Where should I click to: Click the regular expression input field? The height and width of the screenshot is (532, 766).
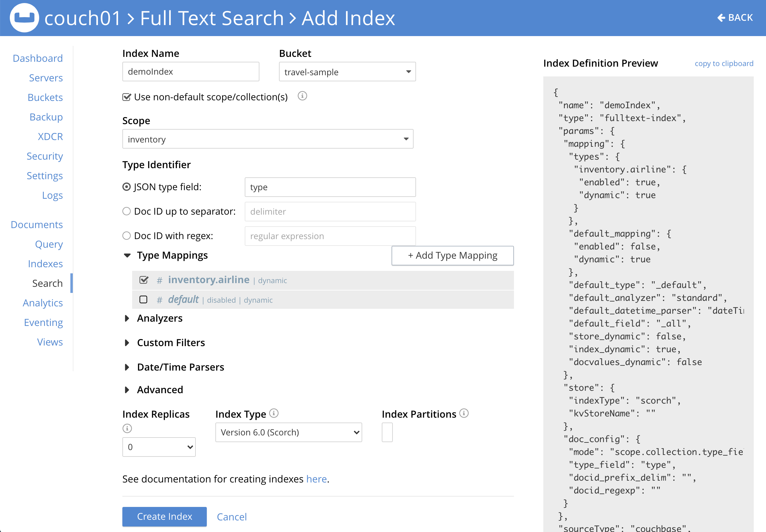[x=330, y=236]
